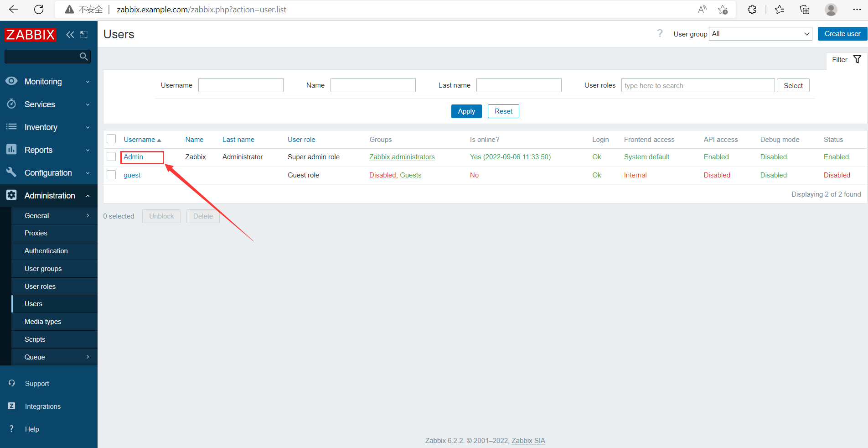The width and height of the screenshot is (868, 448).
Task: Collapse the Administration menu chevron
Action: (88, 196)
